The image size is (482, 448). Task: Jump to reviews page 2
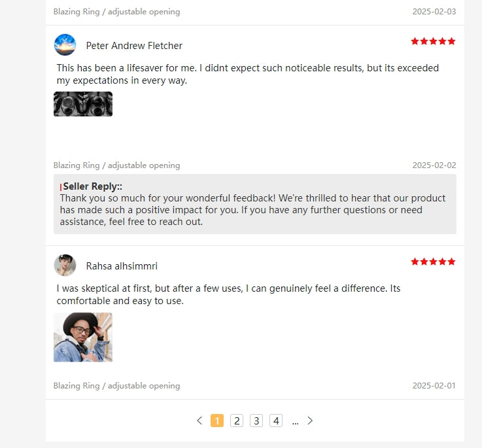[237, 421]
